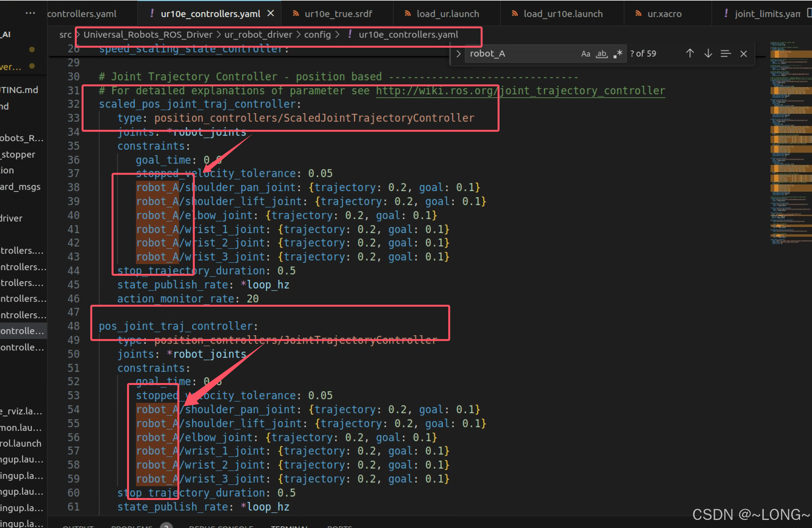Close the ur10e_controllers.yaml tab
812x528 pixels.
click(271, 14)
